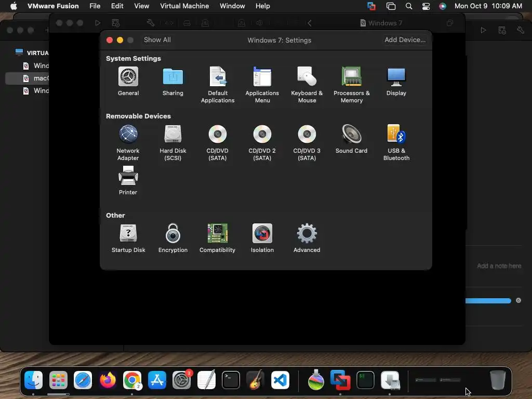Open Advanced settings
Image resolution: width=532 pixels, height=399 pixels.
(x=307, y=238)
